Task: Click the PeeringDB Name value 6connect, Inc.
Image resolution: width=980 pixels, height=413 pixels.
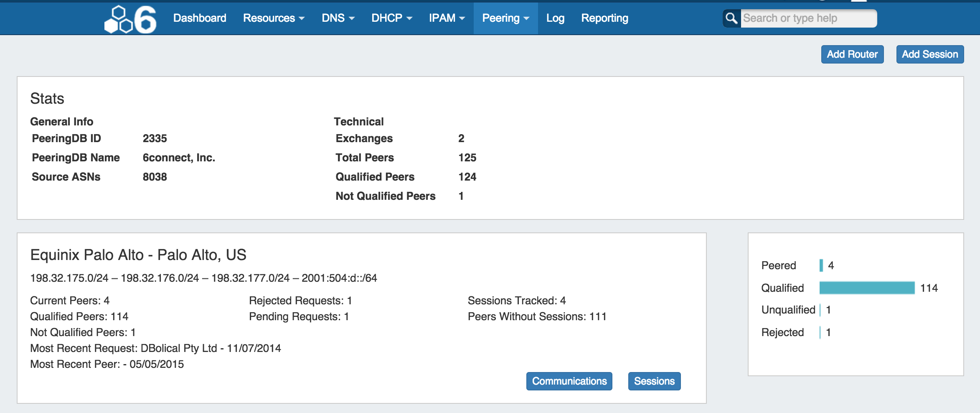Action: coord(179,158)
